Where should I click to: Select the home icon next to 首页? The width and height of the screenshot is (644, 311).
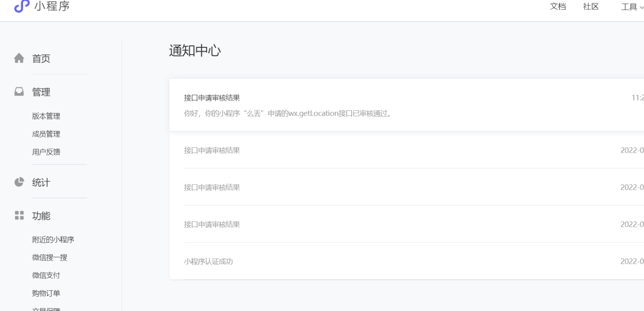coord(19,58)
